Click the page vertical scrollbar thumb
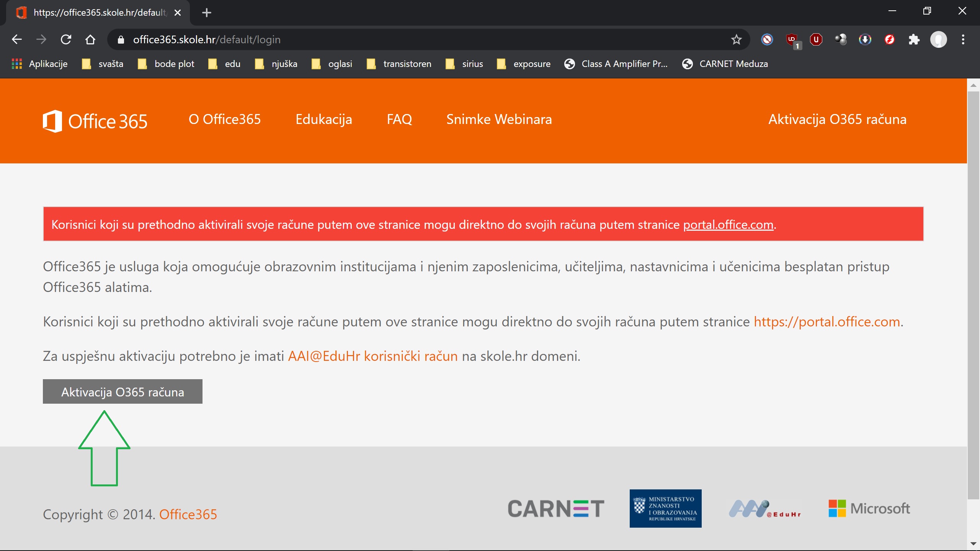 [973, 295]
